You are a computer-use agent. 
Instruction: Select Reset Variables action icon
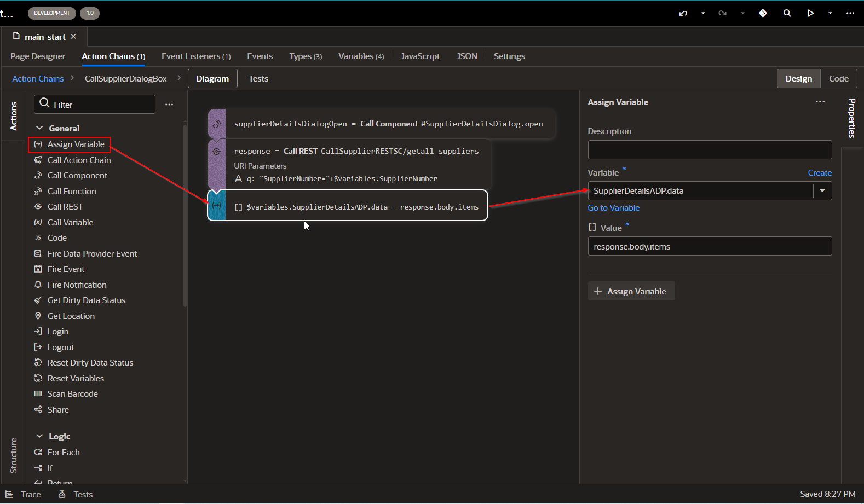tap(38, 378)
